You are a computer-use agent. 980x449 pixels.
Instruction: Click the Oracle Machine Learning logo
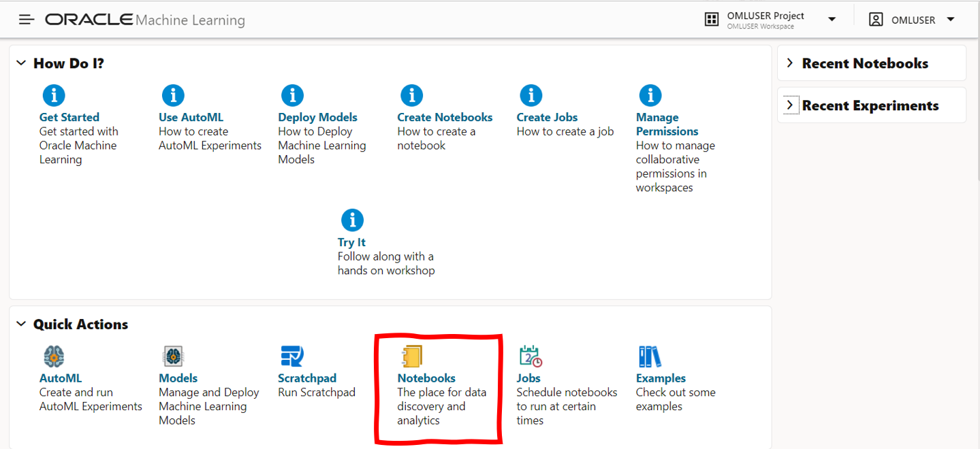point(145,20)
